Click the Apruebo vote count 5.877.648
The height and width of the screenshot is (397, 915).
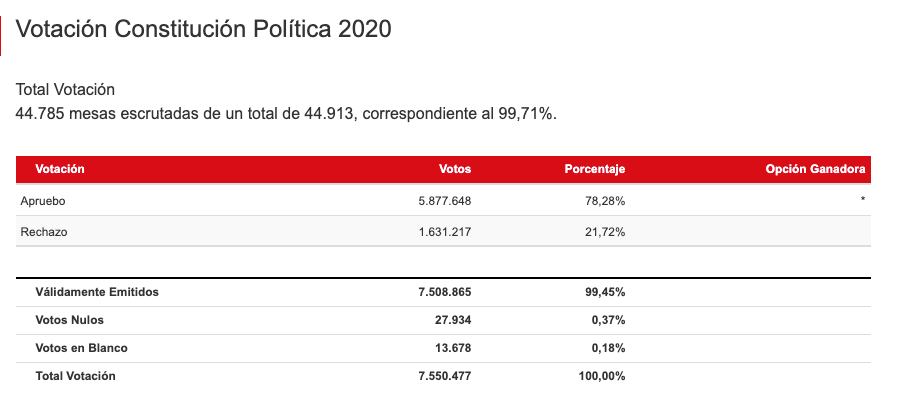445,201
